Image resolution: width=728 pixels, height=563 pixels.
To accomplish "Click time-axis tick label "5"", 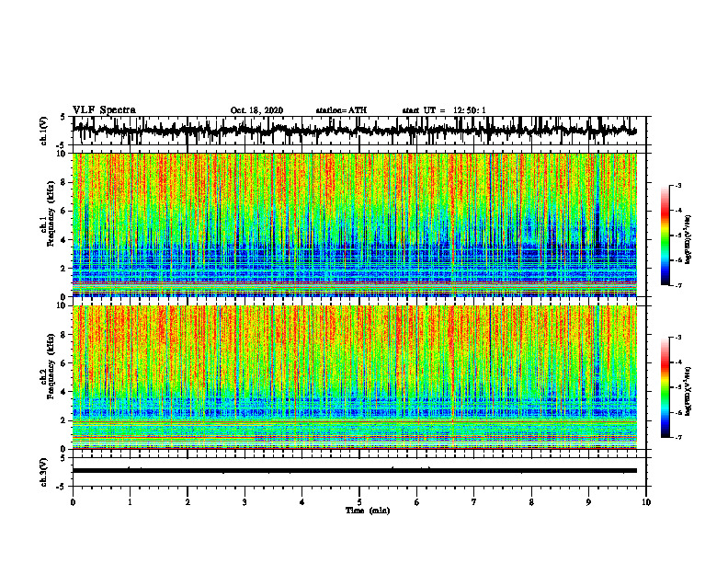I will (x=359, y=502).
